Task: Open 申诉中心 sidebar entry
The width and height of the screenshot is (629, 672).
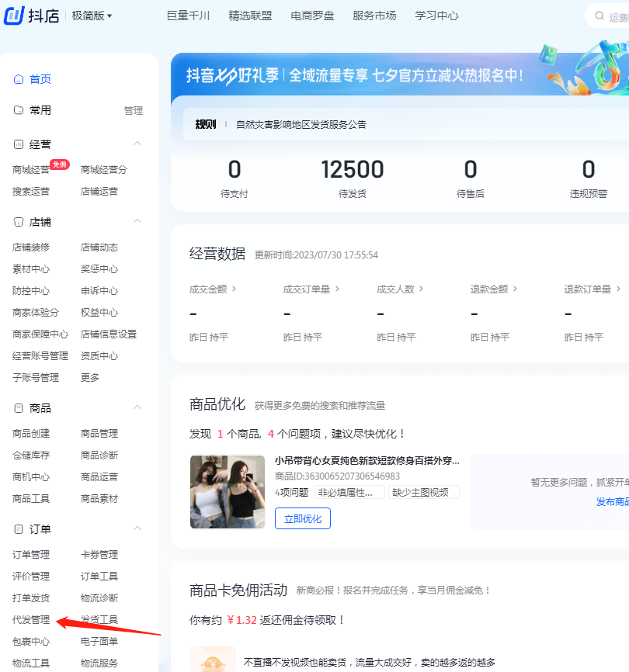Action: 99,291
